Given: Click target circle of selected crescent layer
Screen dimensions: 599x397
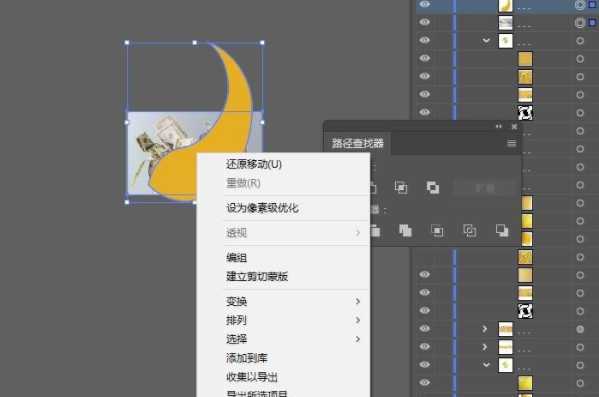Looking at the screenshot, I should click(580, 5).
